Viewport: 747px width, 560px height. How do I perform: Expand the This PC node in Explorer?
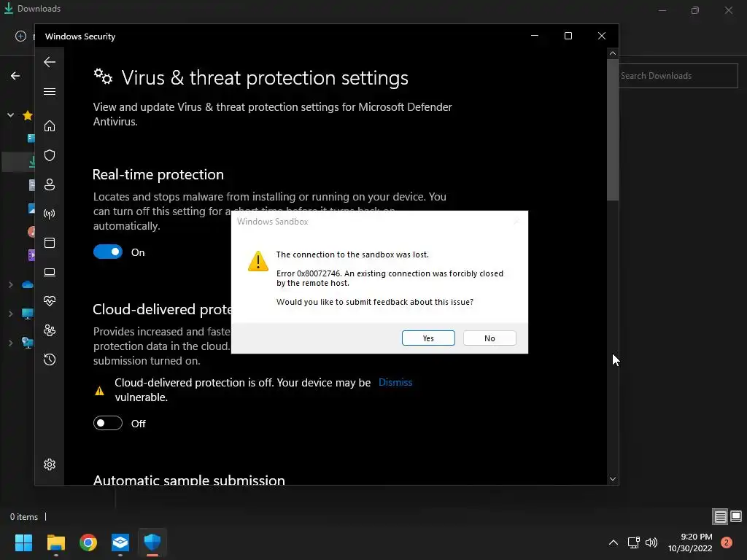pos(10,314)
